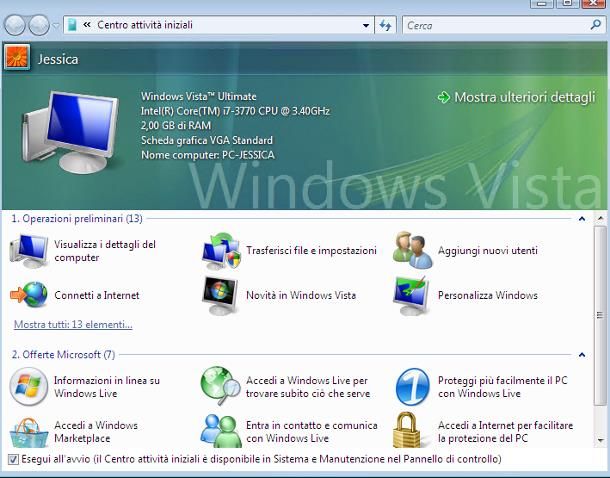610x478 pixels.
Task: Click the Aggiungi nuovi utenti label
Action: click(x=488, y=250)
